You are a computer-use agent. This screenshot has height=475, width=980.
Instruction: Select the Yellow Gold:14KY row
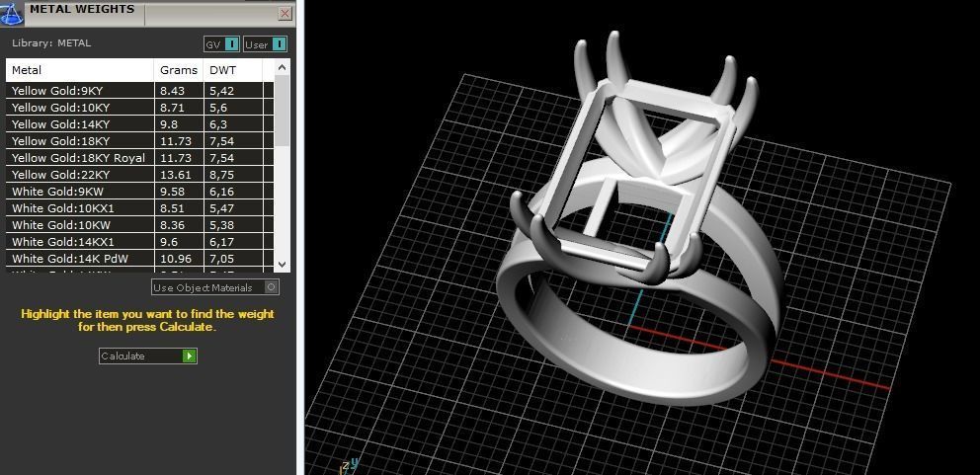point(140,124)
